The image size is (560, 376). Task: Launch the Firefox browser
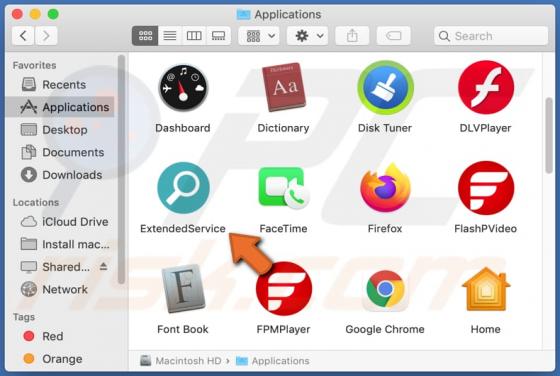click(x=385, y=188)
